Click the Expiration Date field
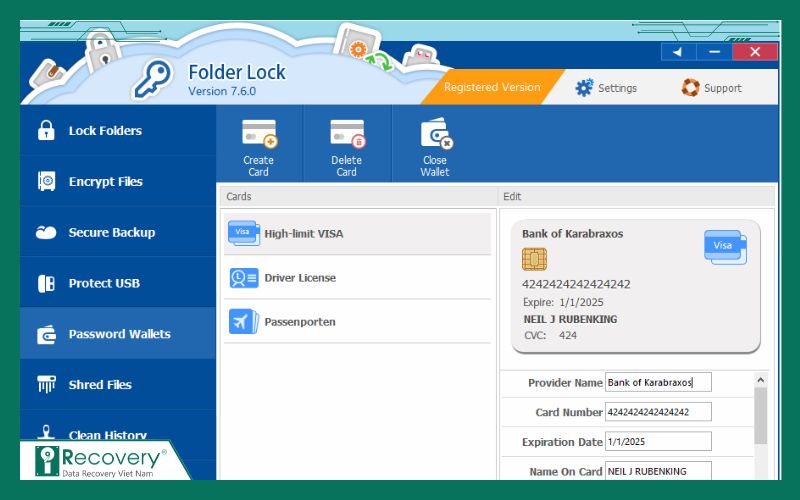 click(x=658, y=441)
